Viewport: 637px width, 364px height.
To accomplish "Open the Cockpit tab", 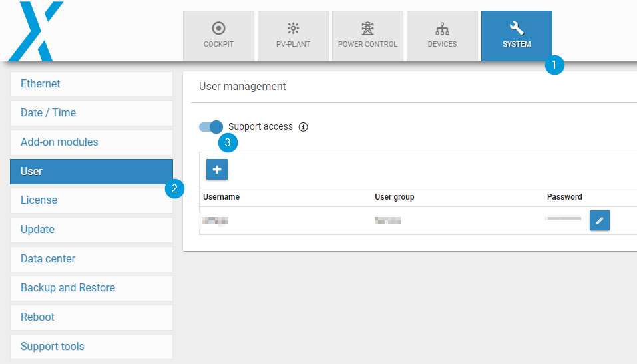I will click(x=218, y=36).
